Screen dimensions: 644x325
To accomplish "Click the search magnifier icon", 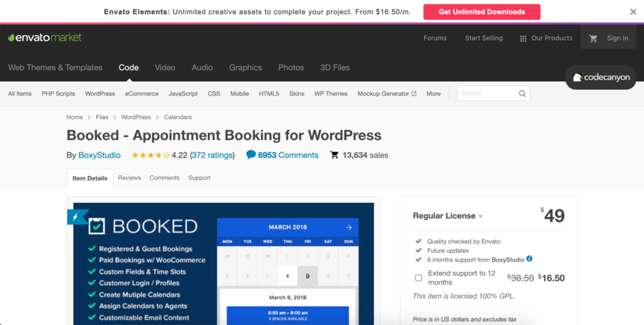I will point(522,93).
